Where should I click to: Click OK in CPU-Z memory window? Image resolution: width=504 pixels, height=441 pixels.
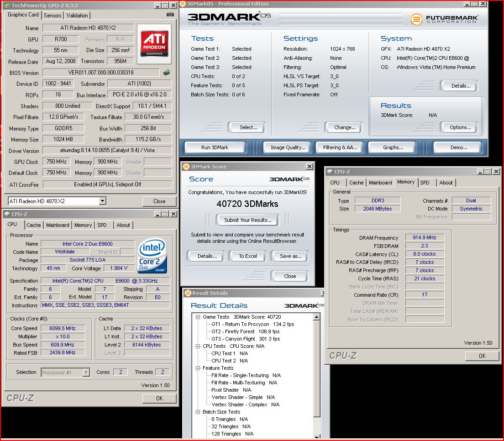pos(482,356)
